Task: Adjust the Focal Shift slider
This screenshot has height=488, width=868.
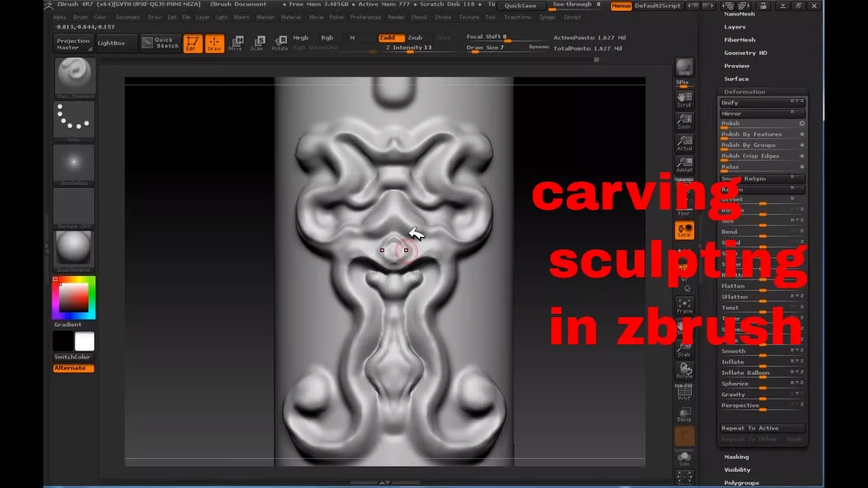Action: click(x=498, y=38)
